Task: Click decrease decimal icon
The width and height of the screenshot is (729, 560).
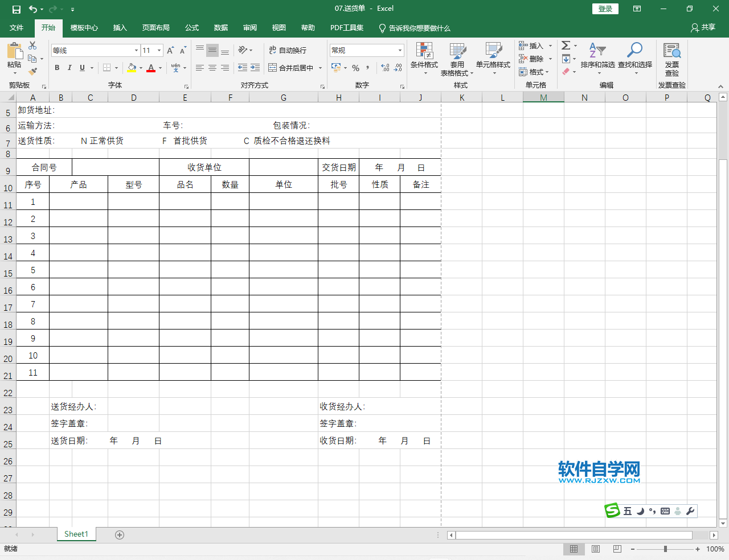Action: (x=398, y=68)
